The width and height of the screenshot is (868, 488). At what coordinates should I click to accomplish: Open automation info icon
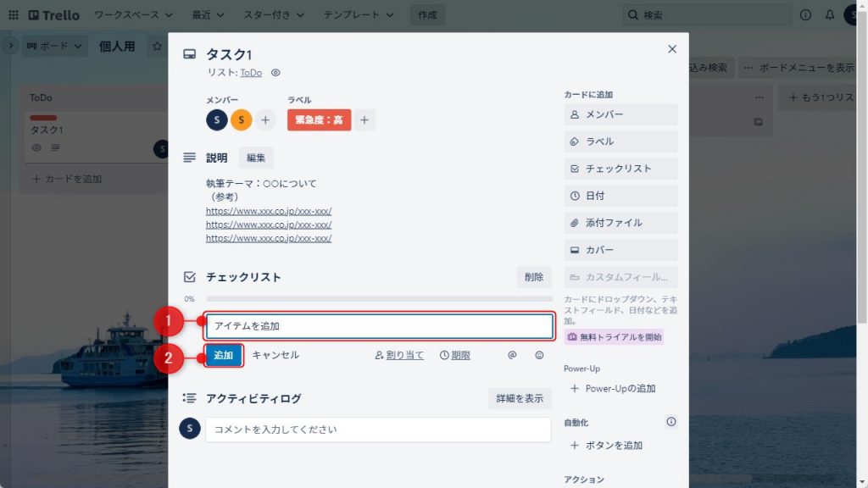click(x=671, y=422)
